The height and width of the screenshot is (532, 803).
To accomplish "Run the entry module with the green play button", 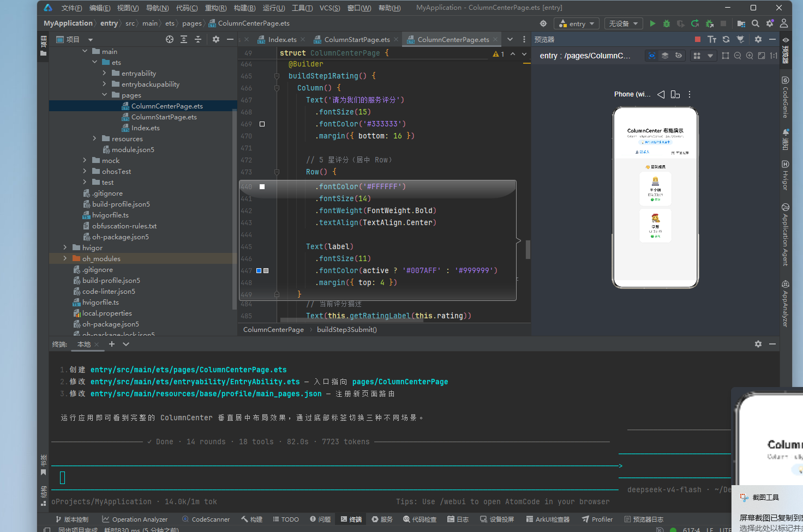I will [x=652, y=23].
